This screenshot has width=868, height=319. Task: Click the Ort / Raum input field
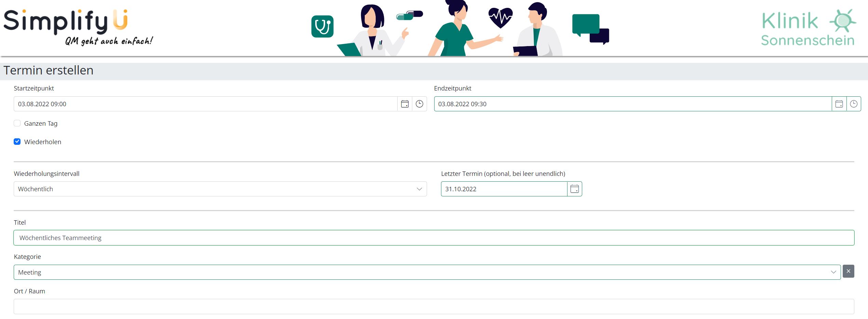(434, 307)
